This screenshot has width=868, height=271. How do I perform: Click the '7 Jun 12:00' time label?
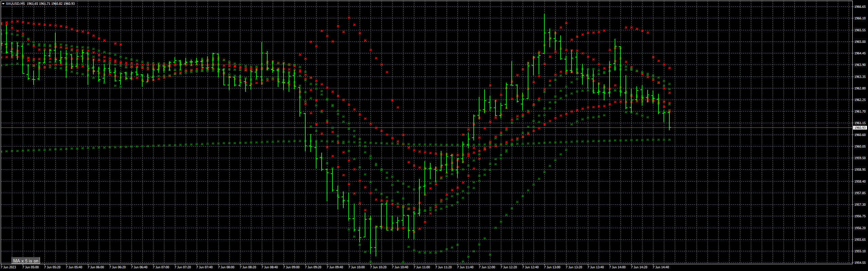coord(487,267)
